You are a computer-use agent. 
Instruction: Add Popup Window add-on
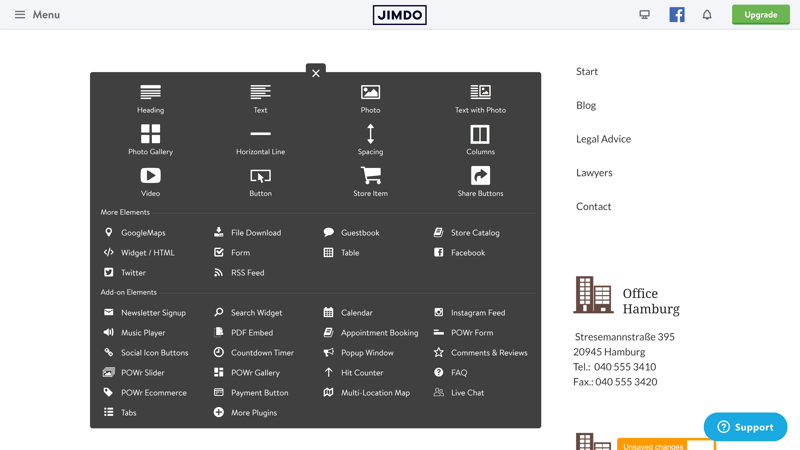[x=359, y=353]
